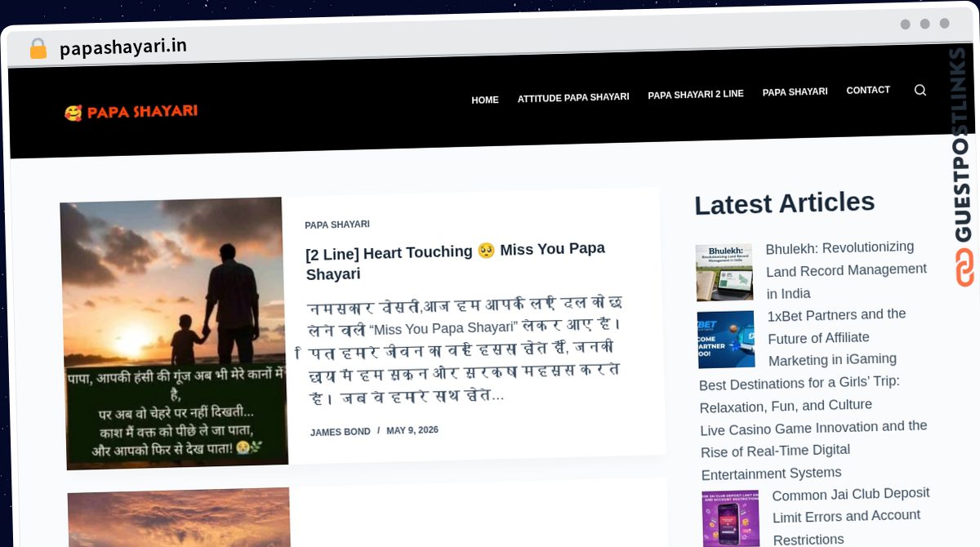Click the PAPA SHAYARI category label

pos(337,225)
